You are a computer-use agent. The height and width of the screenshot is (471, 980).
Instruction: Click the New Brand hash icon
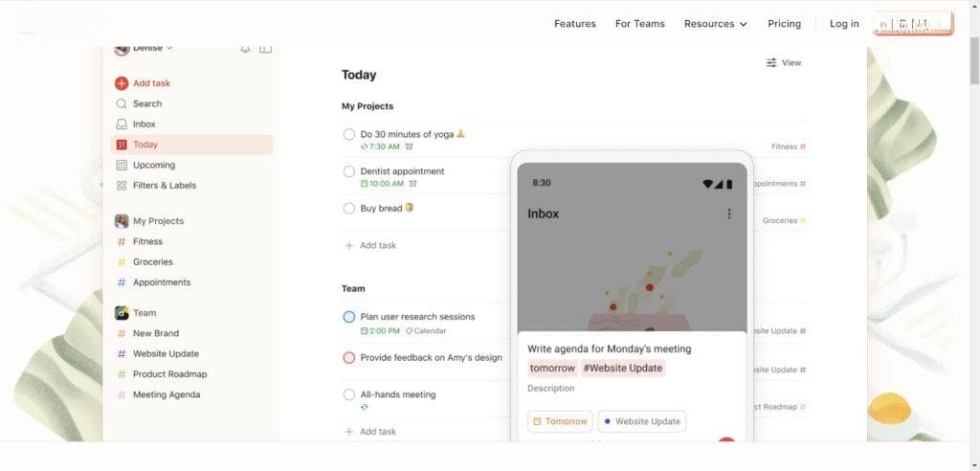122,333
